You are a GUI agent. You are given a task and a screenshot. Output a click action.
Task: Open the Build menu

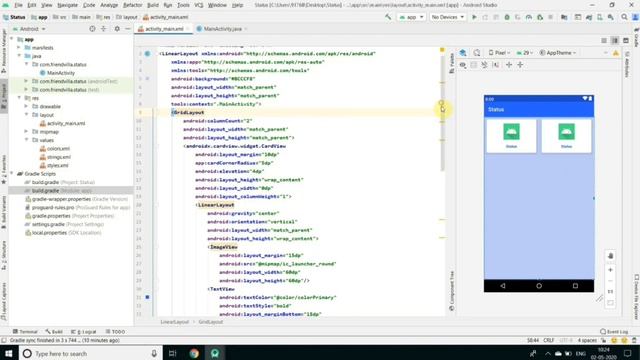click(153, 5)
